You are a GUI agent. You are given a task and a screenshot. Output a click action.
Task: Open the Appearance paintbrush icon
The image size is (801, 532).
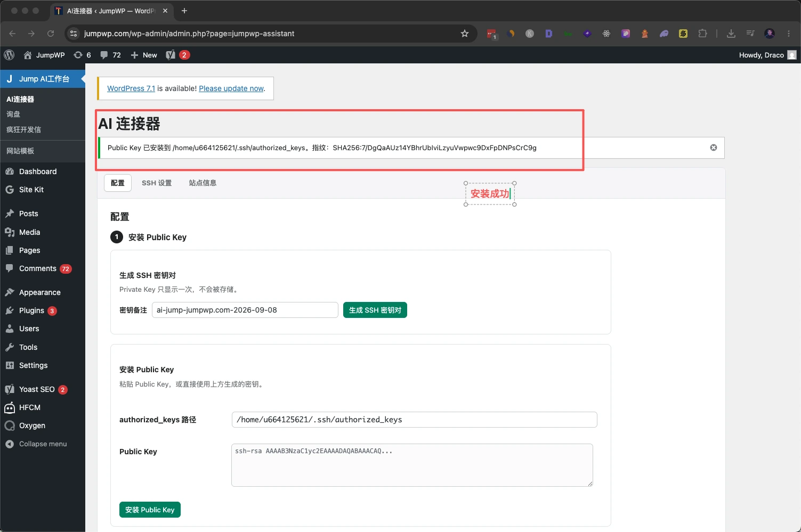tap(10, 292)
